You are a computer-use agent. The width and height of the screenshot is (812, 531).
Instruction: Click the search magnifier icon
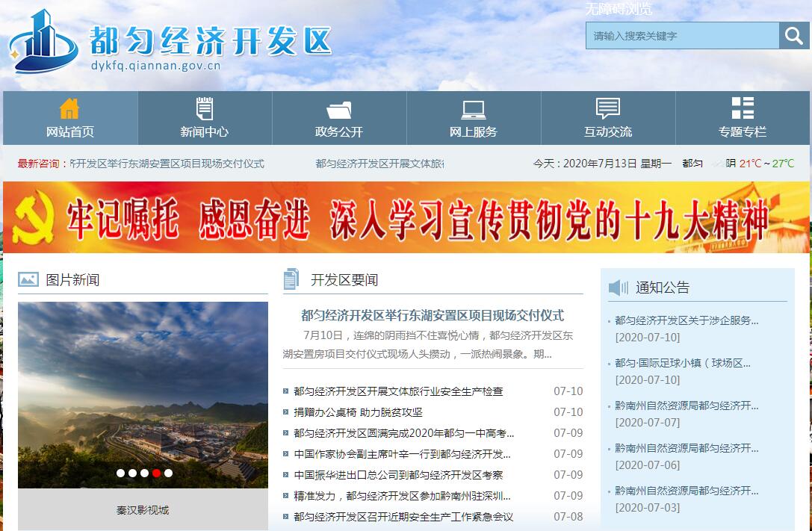(x=793, y=35)
